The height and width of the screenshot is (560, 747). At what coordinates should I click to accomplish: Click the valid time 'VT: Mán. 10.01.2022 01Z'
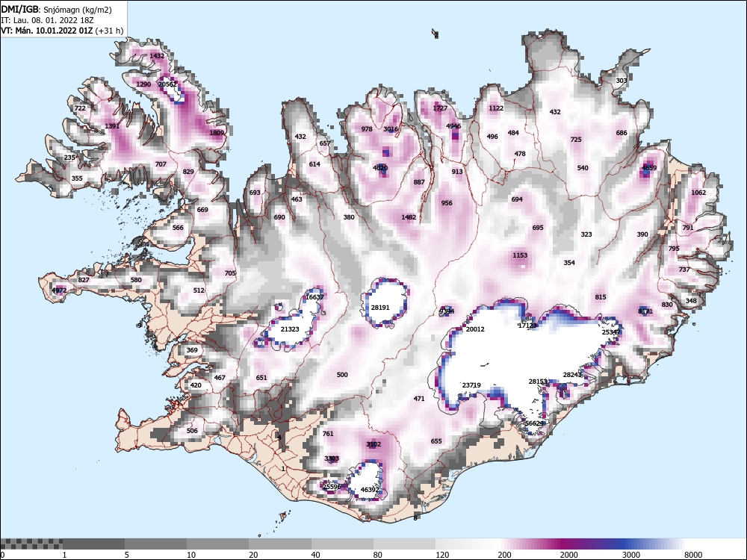tap(46, 31)
